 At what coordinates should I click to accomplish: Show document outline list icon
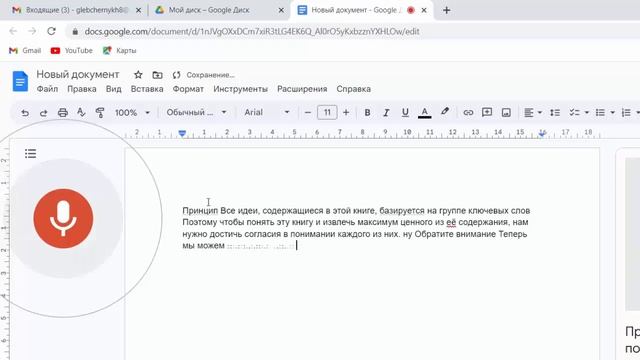(x=30, y=153)
